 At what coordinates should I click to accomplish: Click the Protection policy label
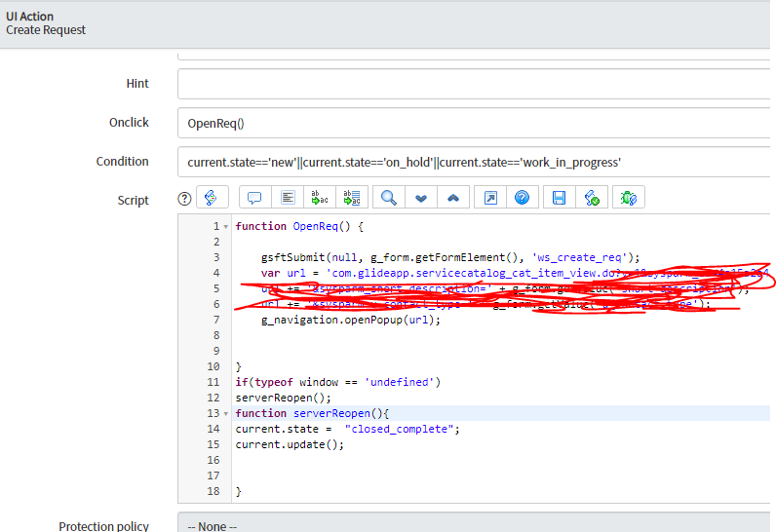pyautogui.click(x=104, y=526)
